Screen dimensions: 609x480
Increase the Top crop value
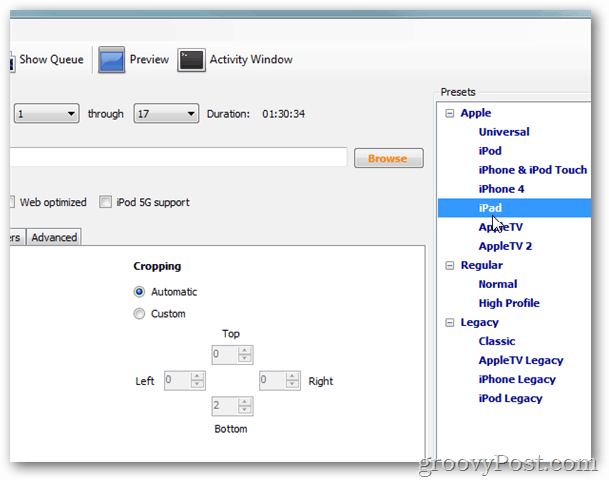[x=244, y=350]
